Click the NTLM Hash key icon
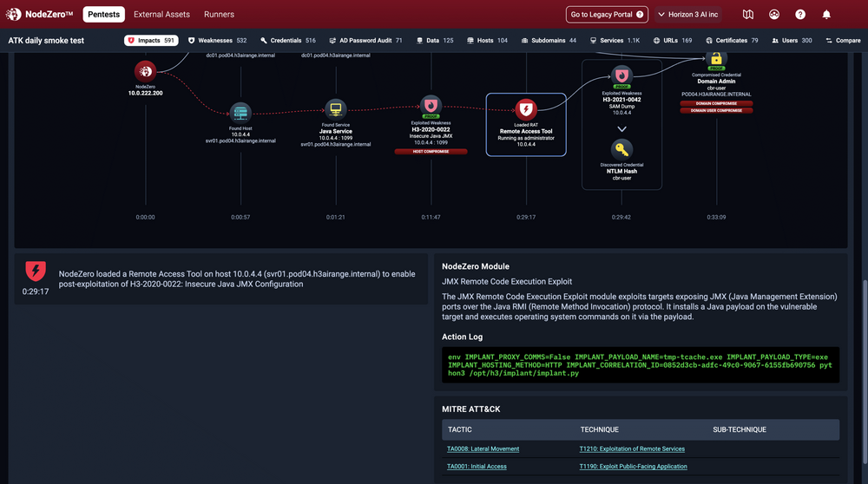This screenshot has width=868, height=484. 621,150
